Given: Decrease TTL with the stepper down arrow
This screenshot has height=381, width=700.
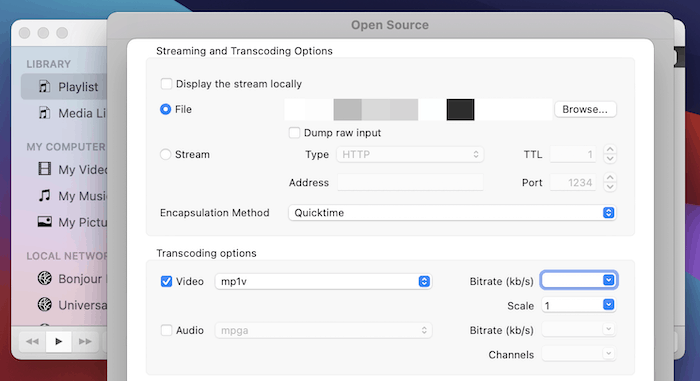Looking at the screenshot, I should coord(610,159).
